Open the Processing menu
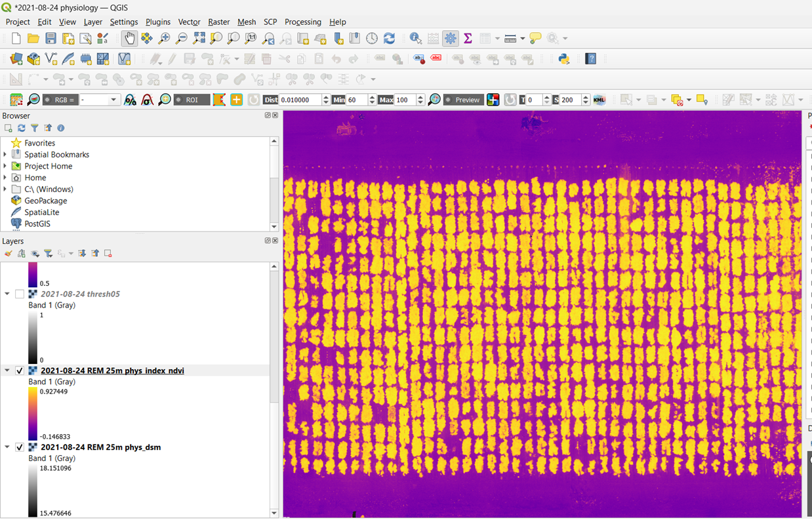Screen dimensions: 812x520 coord(303,22)
